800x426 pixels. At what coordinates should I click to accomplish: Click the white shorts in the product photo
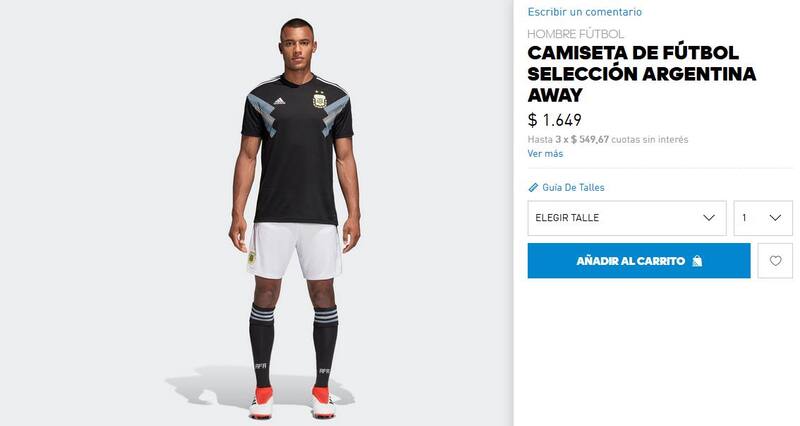click(x=297, y=250)
